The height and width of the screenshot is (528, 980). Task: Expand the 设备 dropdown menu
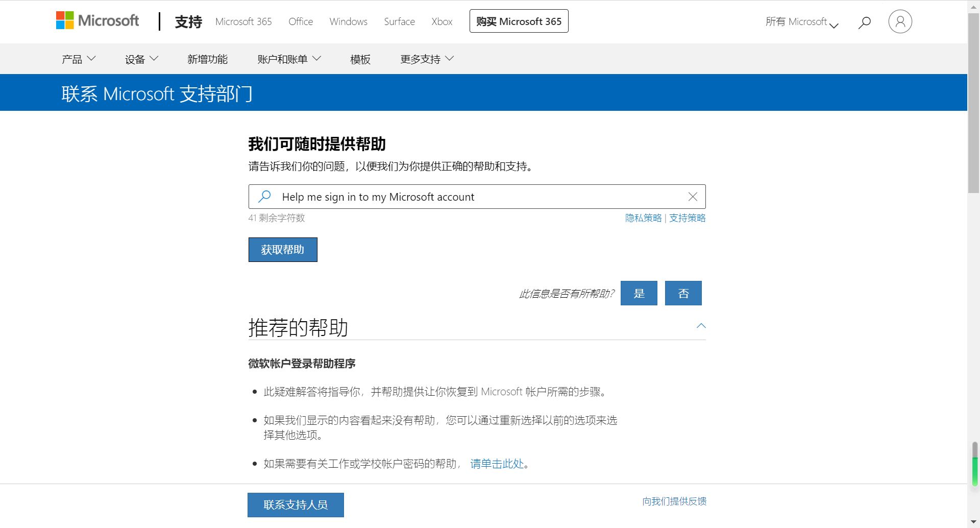[x=141, y=59]
